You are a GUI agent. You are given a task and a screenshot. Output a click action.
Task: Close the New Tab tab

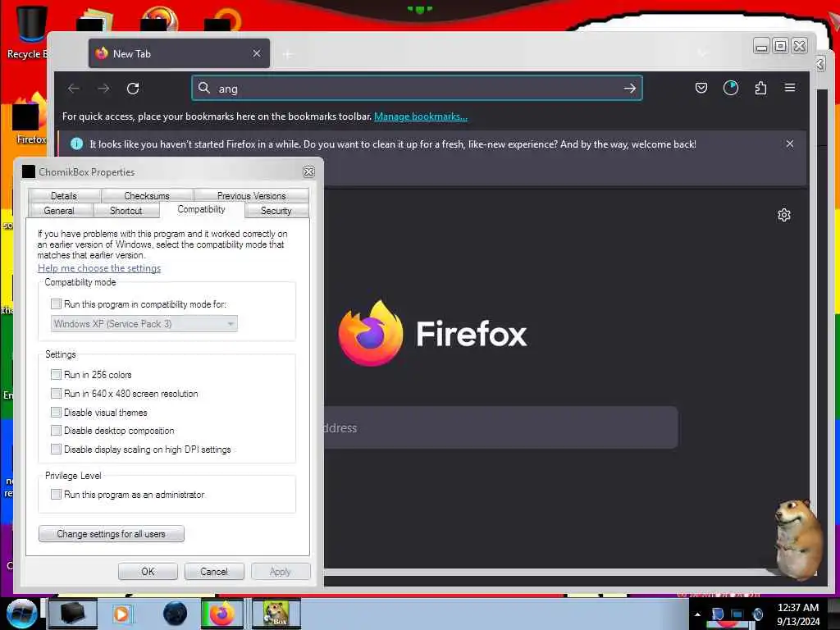pyautogui.click(x=257, y=53)
